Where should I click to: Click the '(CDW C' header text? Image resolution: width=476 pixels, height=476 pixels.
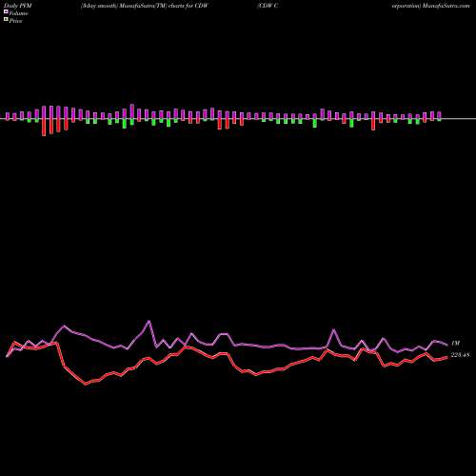tap(268, 6)
